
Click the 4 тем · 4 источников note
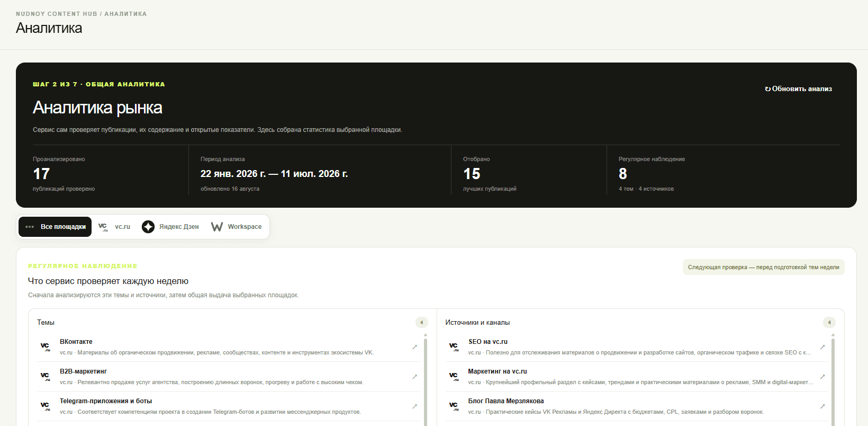[x=646, y=189]
